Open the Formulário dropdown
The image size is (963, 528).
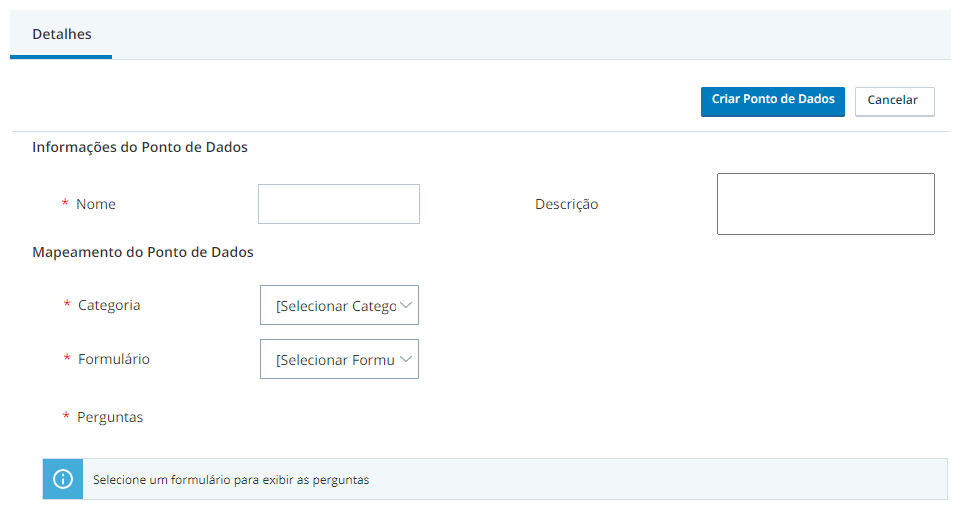(x=339, y=359)
